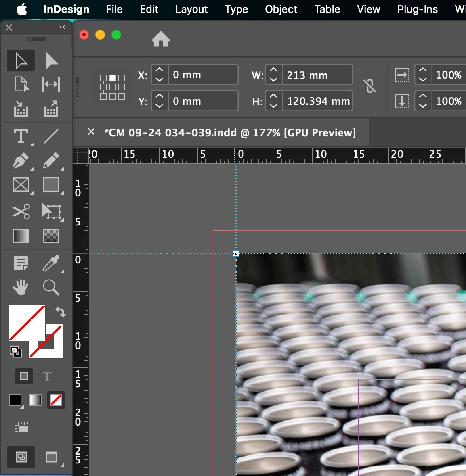Select the Zoom tool
The height and width of the screenshot is (476, 466).
pos(51,288)
